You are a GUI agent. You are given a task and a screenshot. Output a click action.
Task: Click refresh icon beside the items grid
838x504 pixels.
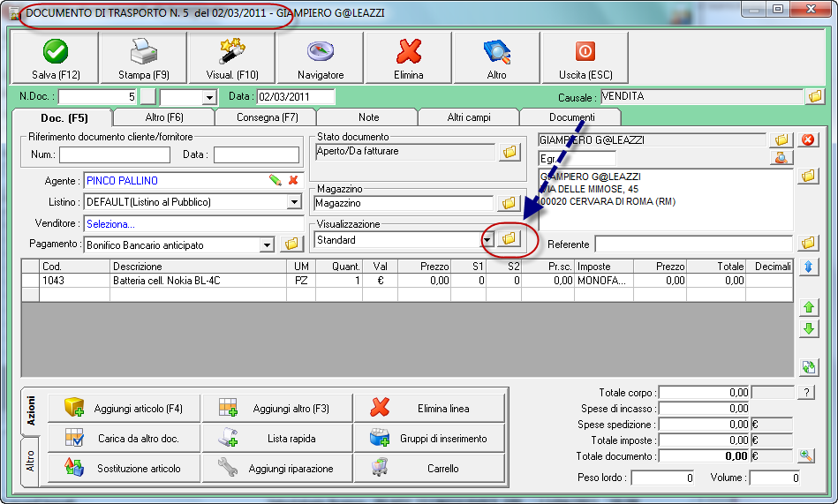click(x=809, y=367)
